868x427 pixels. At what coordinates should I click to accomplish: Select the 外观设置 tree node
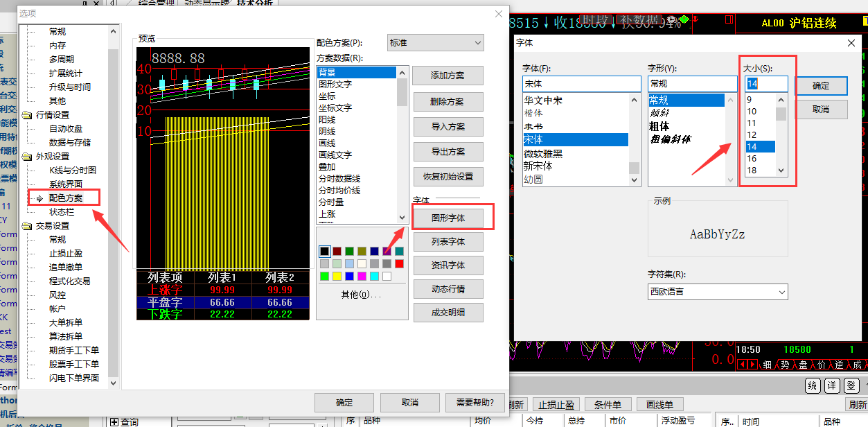[x=53, y=157]
